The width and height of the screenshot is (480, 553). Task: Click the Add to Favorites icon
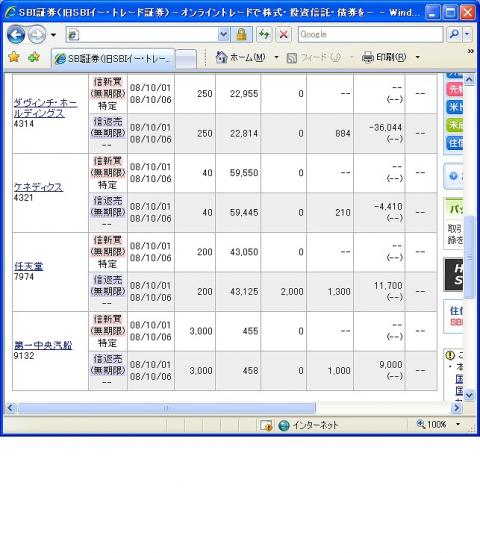click(x=34, y=57)
